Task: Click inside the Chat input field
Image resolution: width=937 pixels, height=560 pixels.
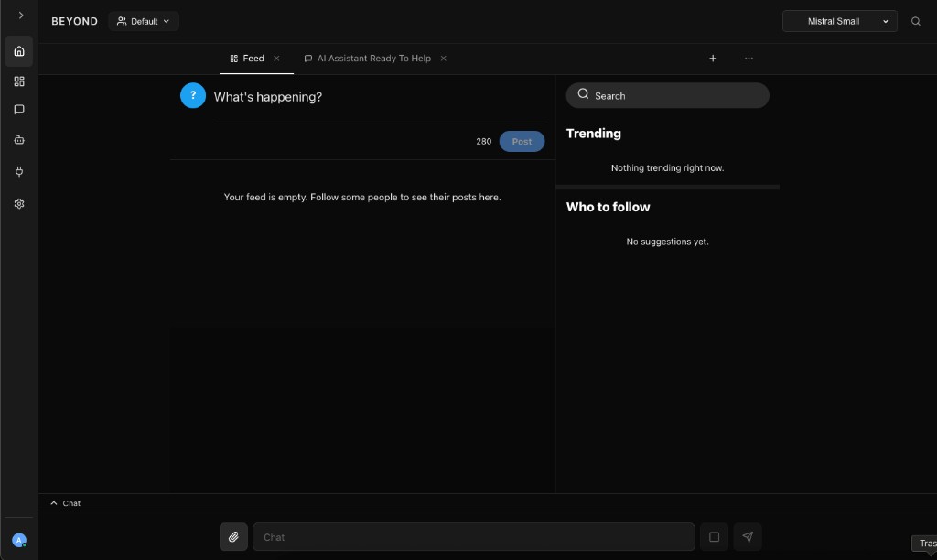Action: coord(474,537)
